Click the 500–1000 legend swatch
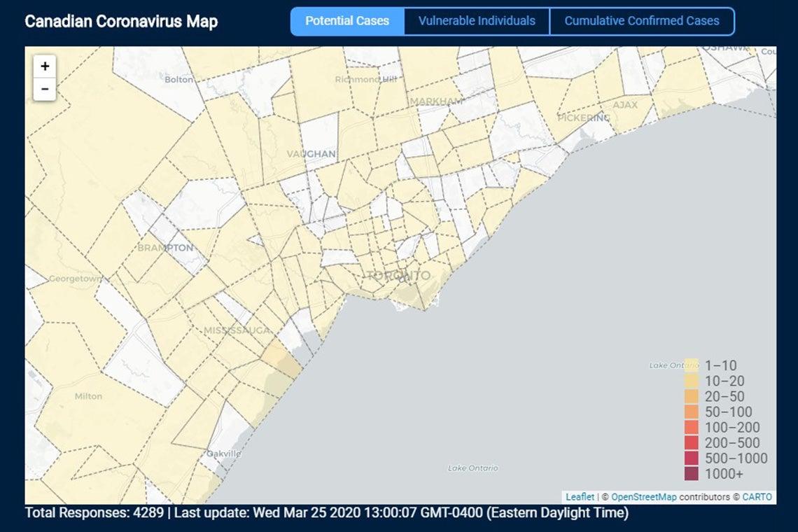Image resolution: width=798 pixels, height=532 pixels. (692, 458)
